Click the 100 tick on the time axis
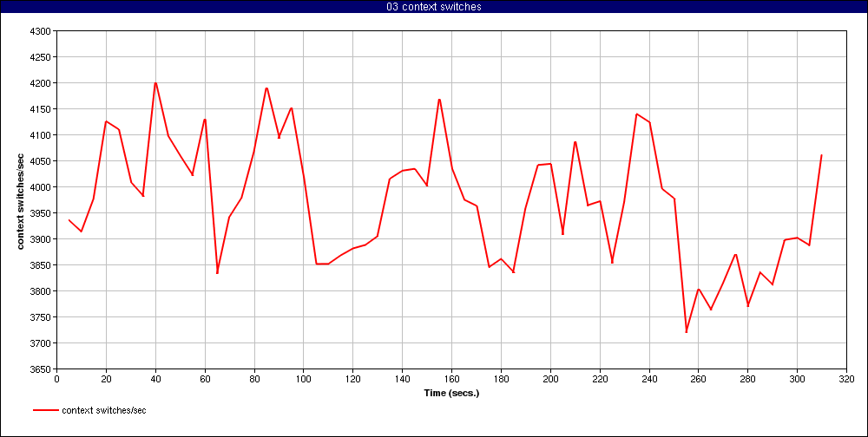This screenshot has height=437, width=868. click(x=303, y=379)
